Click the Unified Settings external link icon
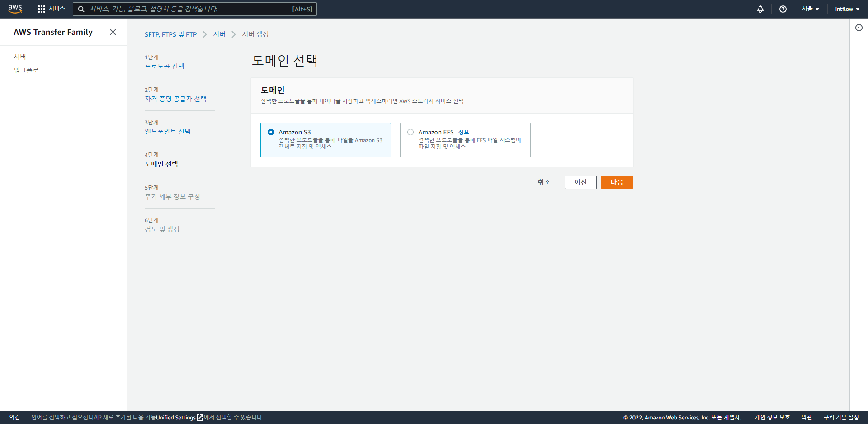 click(x=200, y=418)
